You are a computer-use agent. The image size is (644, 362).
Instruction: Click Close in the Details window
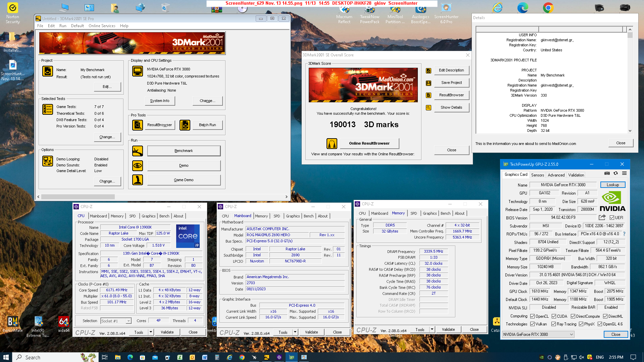621,143
